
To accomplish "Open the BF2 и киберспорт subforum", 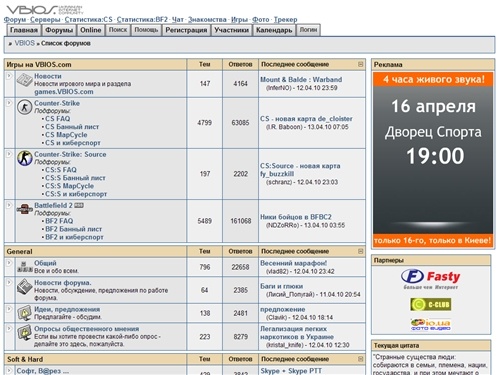I will coord(74,237).
